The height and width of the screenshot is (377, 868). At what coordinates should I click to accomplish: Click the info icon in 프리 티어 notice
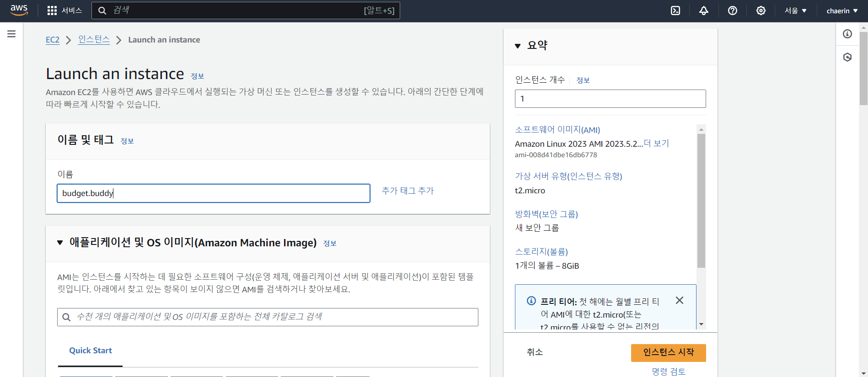pos(531,301)
